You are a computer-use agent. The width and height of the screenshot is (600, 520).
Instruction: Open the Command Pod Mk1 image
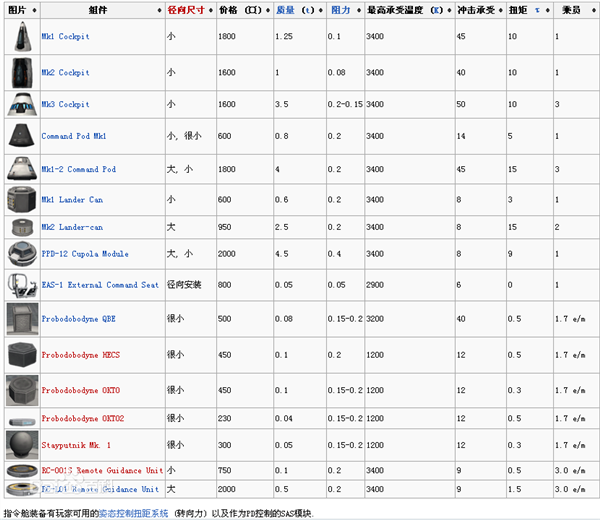[22, 135]
